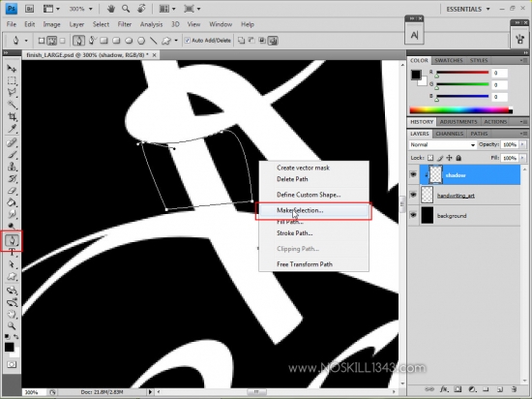
Task: Open the Filter menu
Action: (x=125, y=24)
